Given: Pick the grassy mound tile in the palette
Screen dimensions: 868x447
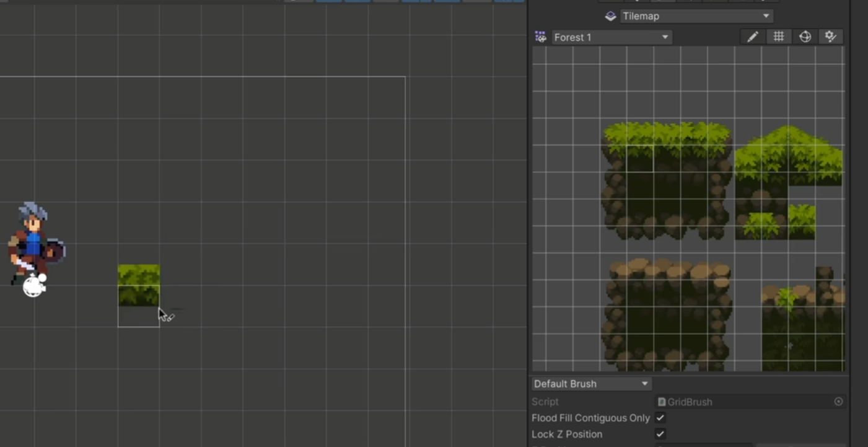Looking at the screenshot, I should (x=789, y=154).
